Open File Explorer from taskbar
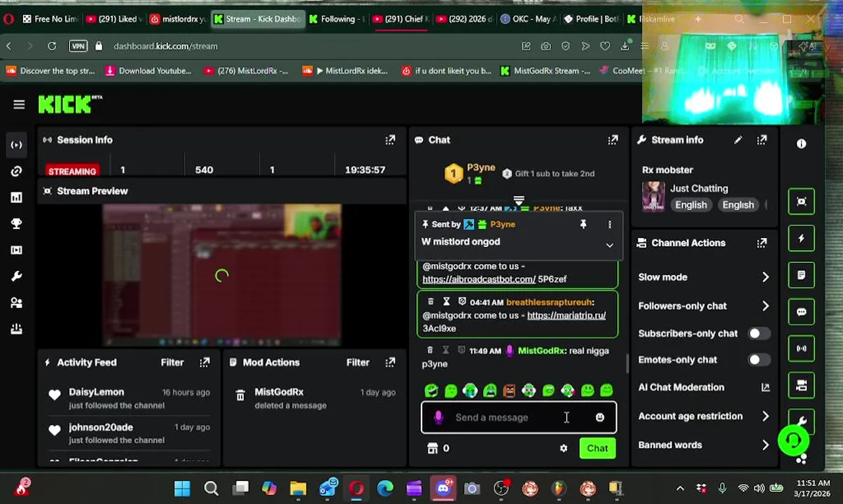 click(x=298, y=488)
